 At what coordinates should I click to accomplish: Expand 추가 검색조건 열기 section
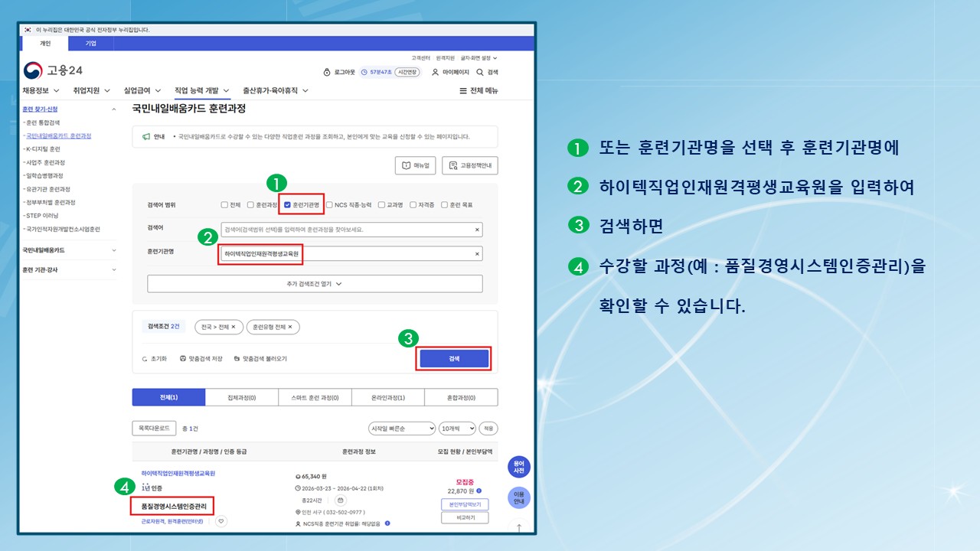point(315,283)
